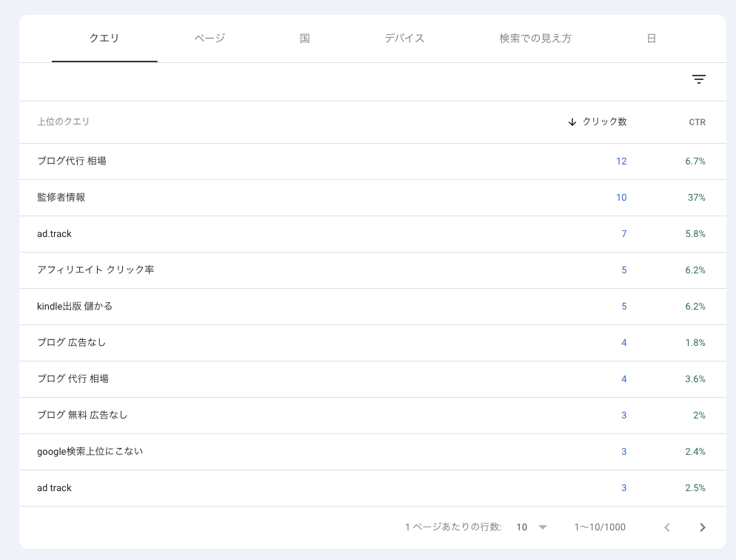
Task: Switch to the デバイス tab
Action: tap(404, 39)
